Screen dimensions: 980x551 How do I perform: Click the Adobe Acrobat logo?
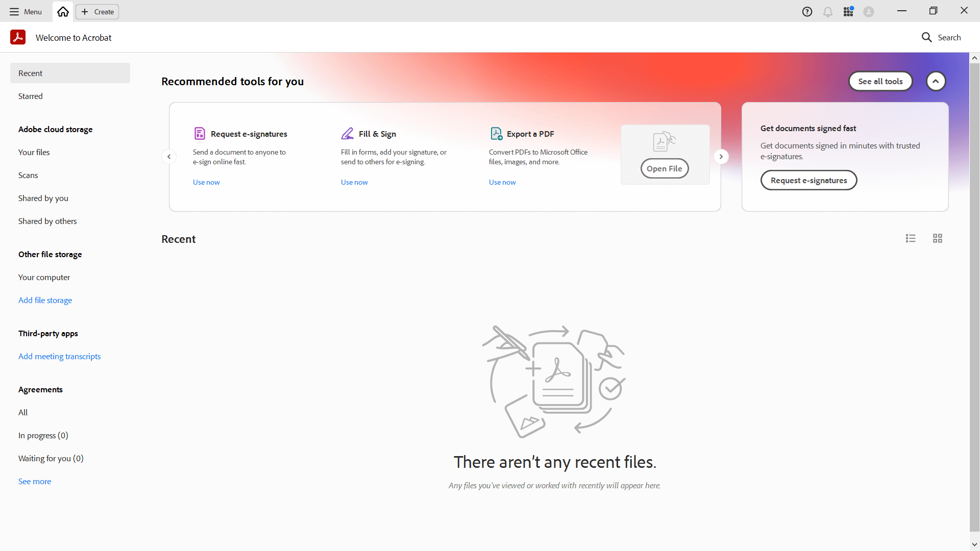click(x=18, y=37)
